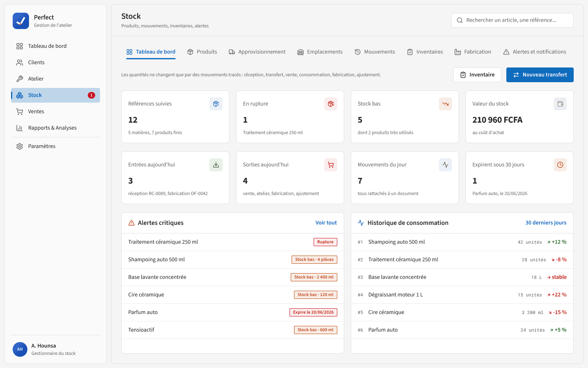Image resolution: width=588 pixels, height=368 pixels.
Task: Open the Fabrication tab
Action: tap(473, 52)
